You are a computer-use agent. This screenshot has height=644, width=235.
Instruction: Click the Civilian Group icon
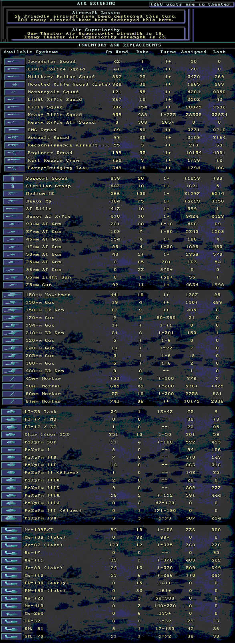tap(13, 186)
